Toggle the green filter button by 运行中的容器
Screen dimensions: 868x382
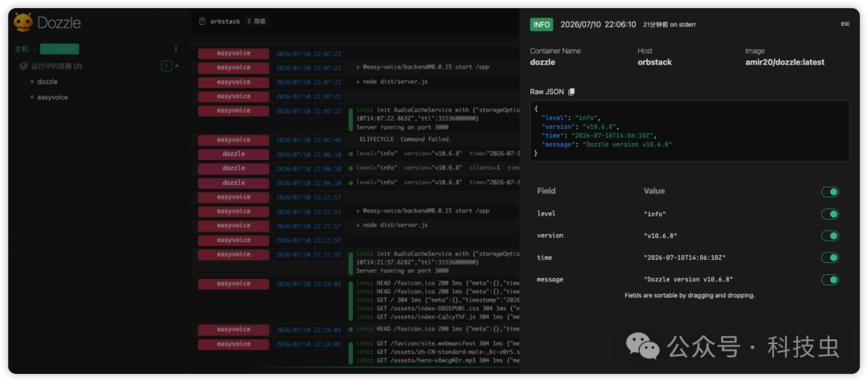coord(166,66)
